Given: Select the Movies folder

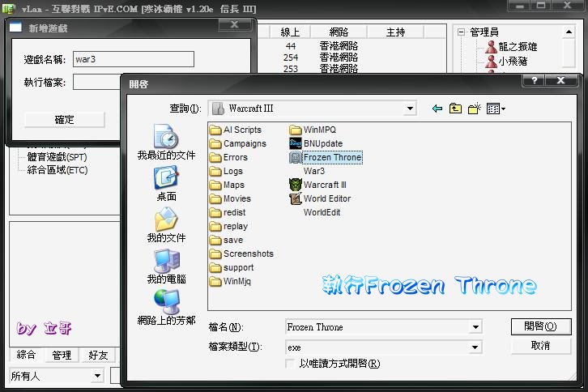Looking at the screenshot, I should click(230, 198).
